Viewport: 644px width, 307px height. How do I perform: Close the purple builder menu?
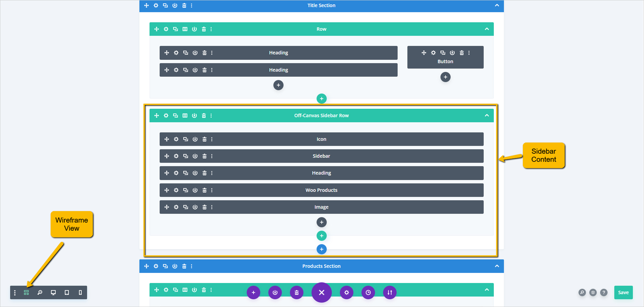tap(321, 292)
